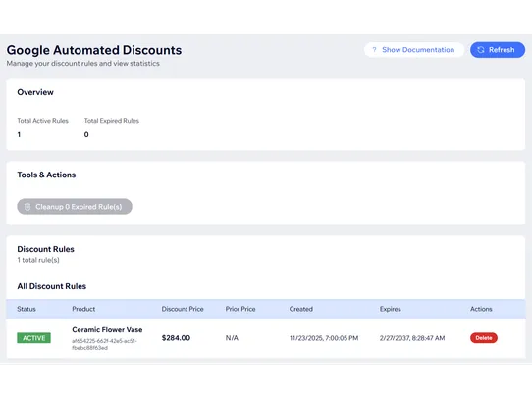This screenshot has height=399, width=532.
Task: Click the Prior Price column header
Action: (x=240, y=309)
